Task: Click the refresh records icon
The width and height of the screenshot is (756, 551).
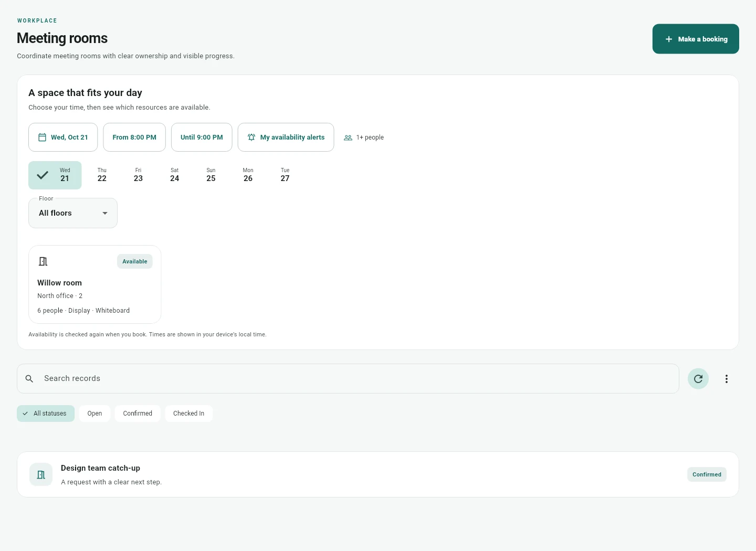Action: point(698,378)
